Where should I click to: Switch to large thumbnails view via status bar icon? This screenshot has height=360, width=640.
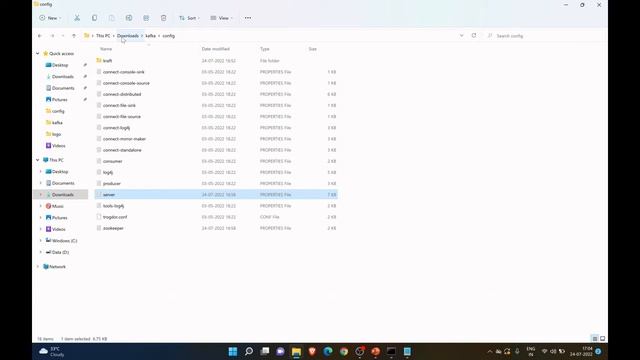point(602,338)
